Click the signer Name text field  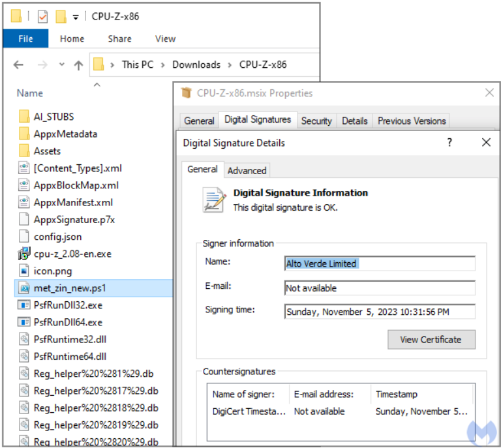(380, 263)
